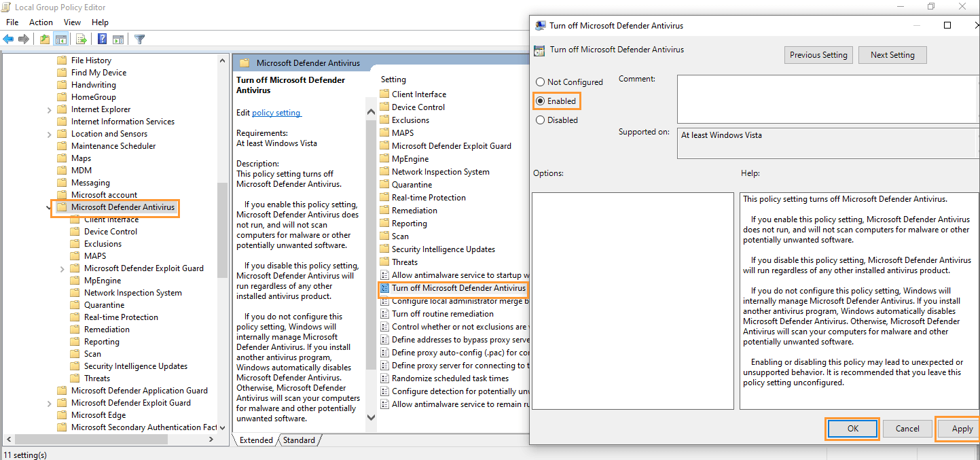
Task: Click the folder icon beside Handwriting in the tree
Action: click(x=62, y=85)
